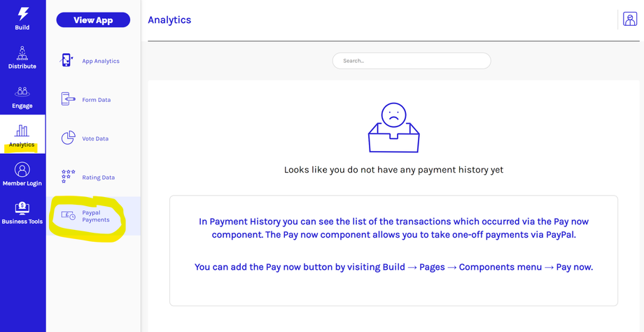Viewport: 644px width, 332px height.
Task: Open the Distribute section icon
Action: coord(22,53)
